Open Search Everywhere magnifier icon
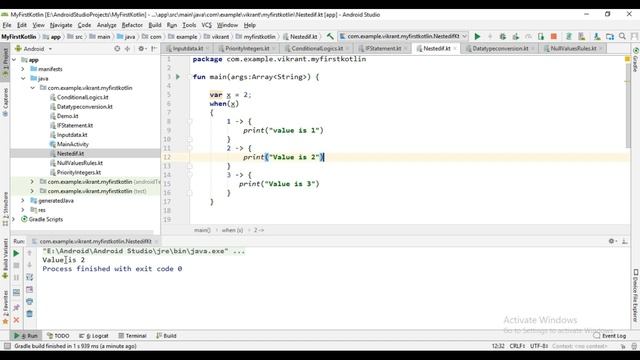Image resolution: width=640 pixels, height=360 pixels. coord(622,36)
